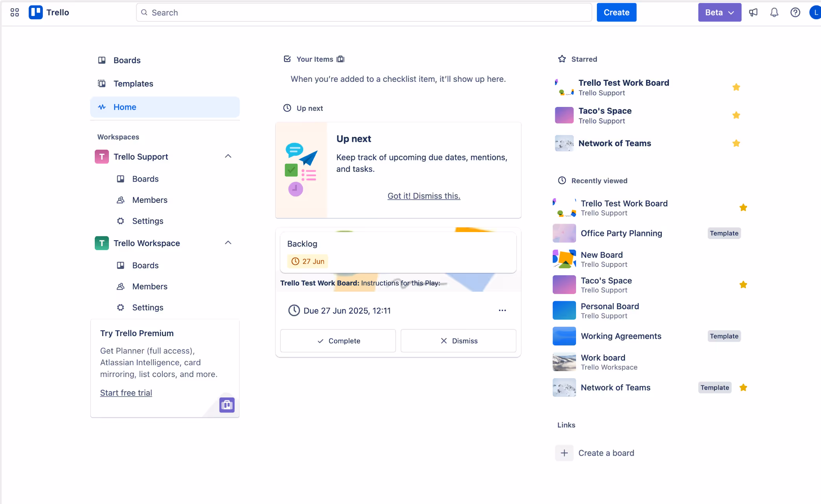Open the notifications bell
The height and width of the screenshot is (504, 821).
point(774,12)
